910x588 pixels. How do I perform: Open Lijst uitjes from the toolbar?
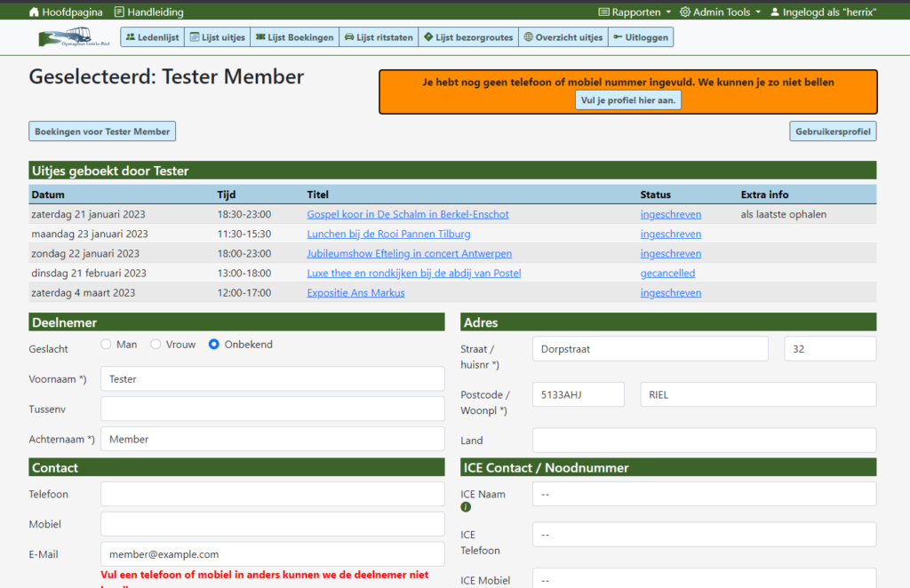click(x=218, y=37)
